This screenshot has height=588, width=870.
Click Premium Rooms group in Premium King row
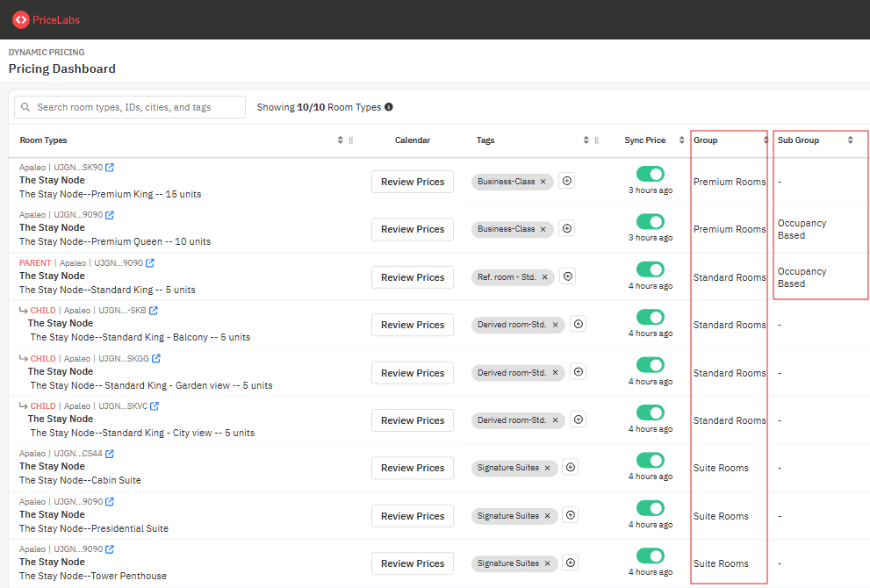pyautogui.click(x=729, y=182)
